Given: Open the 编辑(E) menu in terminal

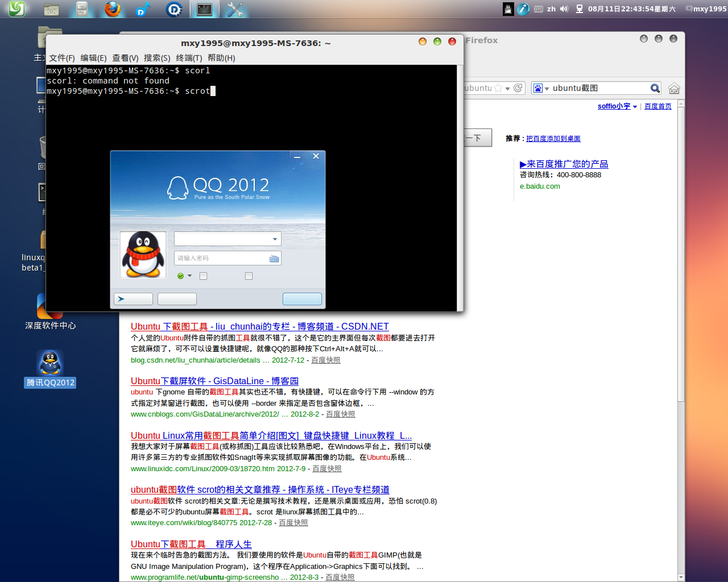Looking at the screenshot, I should tap(94, 58).
